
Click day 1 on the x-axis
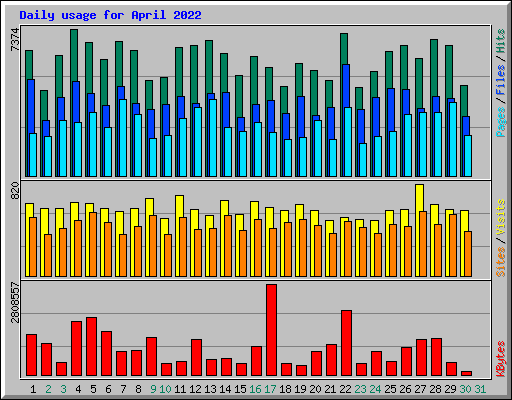point(33,389)
